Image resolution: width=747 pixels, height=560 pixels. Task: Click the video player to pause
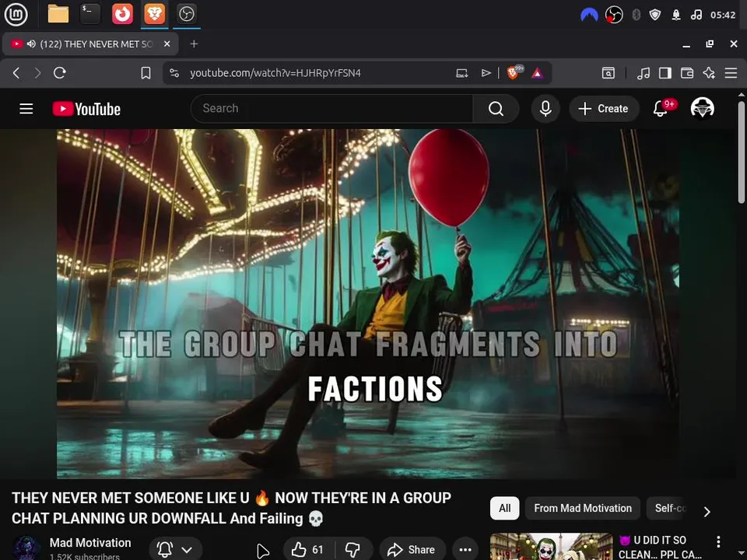(368, 303)
